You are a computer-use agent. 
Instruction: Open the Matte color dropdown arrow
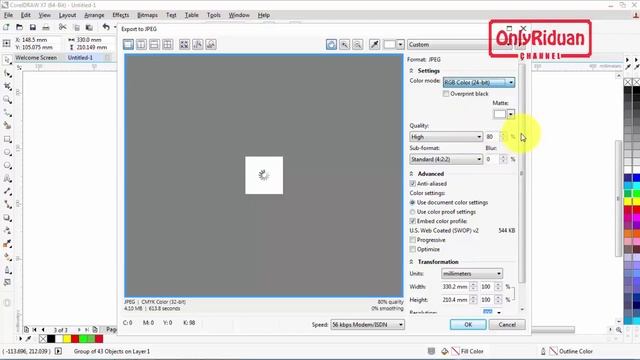click(511, 114)
